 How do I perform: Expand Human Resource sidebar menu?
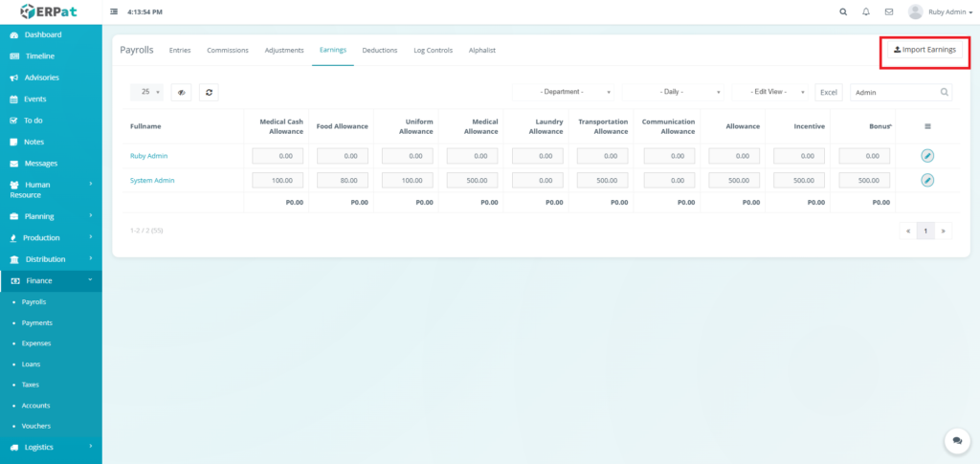[51, 189]
